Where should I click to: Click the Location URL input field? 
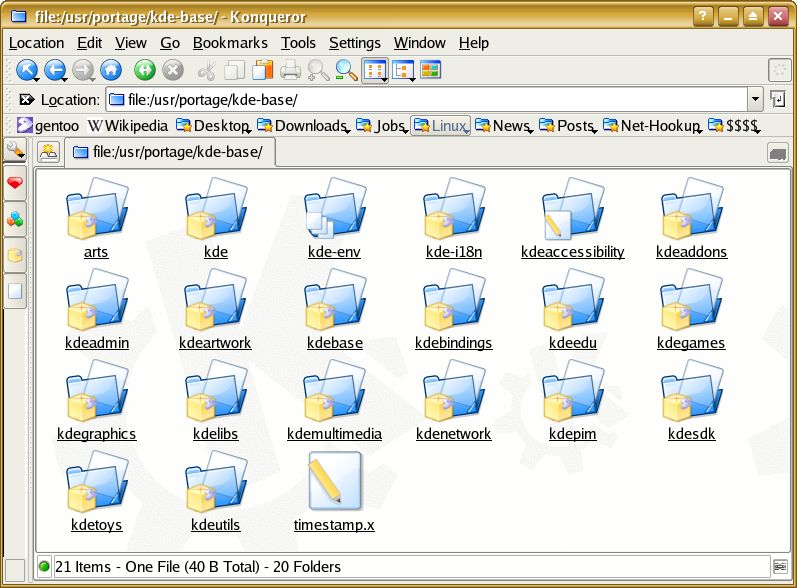click(x=426, y=99)
